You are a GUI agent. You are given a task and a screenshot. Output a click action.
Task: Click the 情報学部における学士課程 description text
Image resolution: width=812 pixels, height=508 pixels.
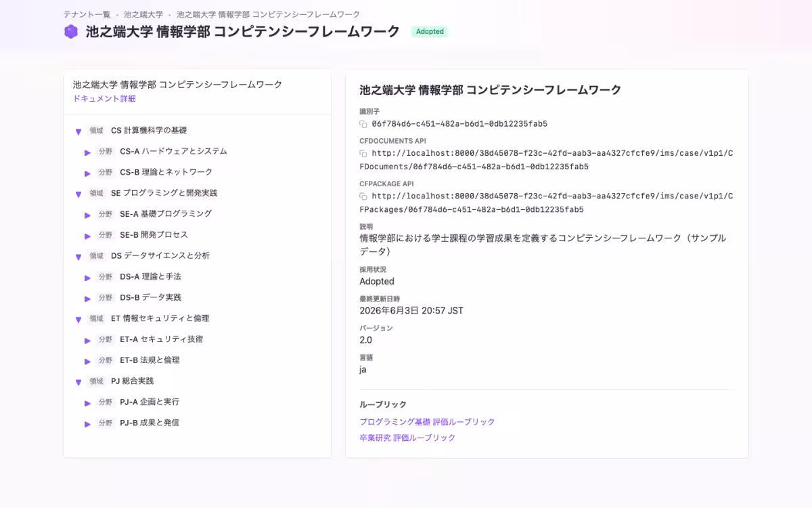(x=543, y=245)
